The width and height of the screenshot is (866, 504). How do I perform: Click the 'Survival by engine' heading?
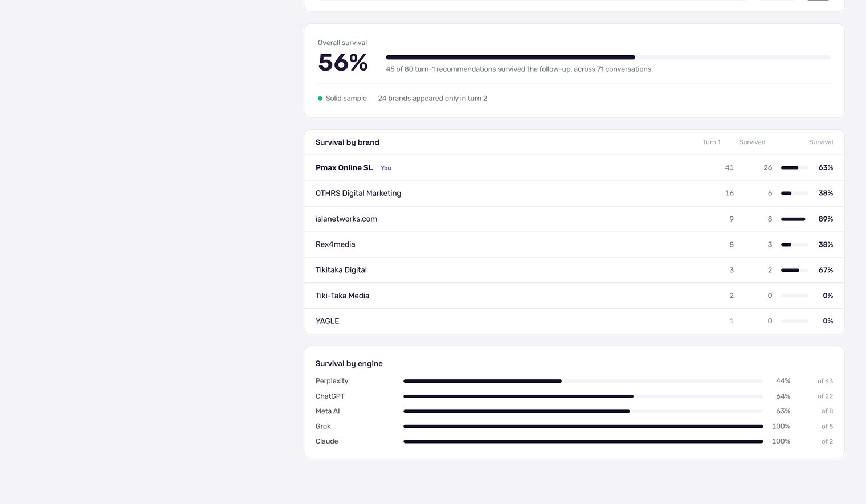[x=349, y=364]
